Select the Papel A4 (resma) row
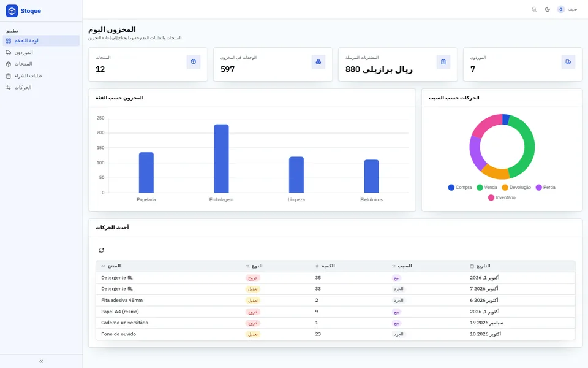The image size is (588, 368). tap(335, 312)
